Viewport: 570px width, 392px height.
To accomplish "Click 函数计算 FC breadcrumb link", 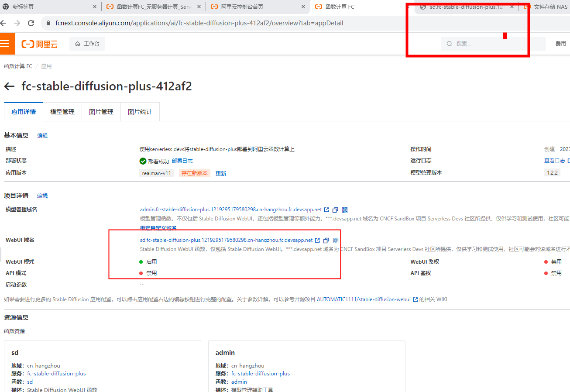I will (x=18, y=66).
